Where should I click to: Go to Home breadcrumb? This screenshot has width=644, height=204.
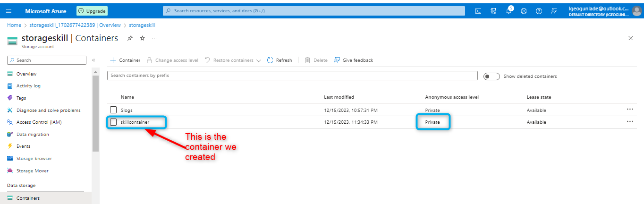point(14,25)
